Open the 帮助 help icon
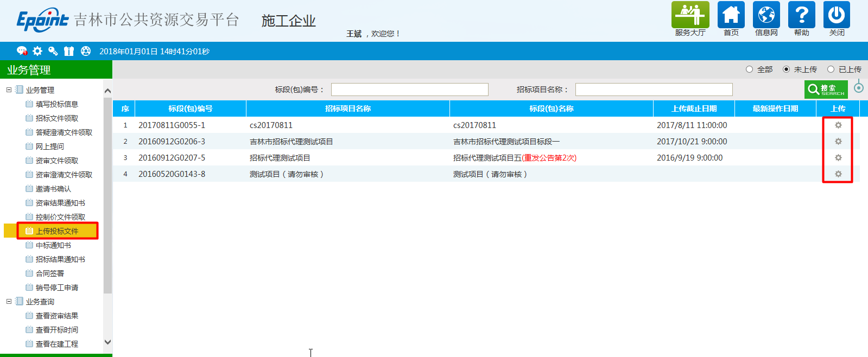The width and height of the screenshot is (868, 357). [x=801, y=15]
